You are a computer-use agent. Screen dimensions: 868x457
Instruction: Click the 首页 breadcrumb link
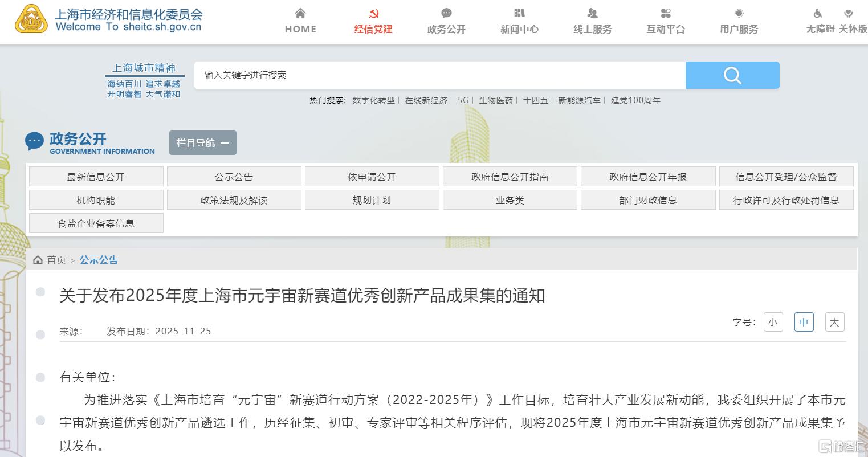(x=56, y=260)
